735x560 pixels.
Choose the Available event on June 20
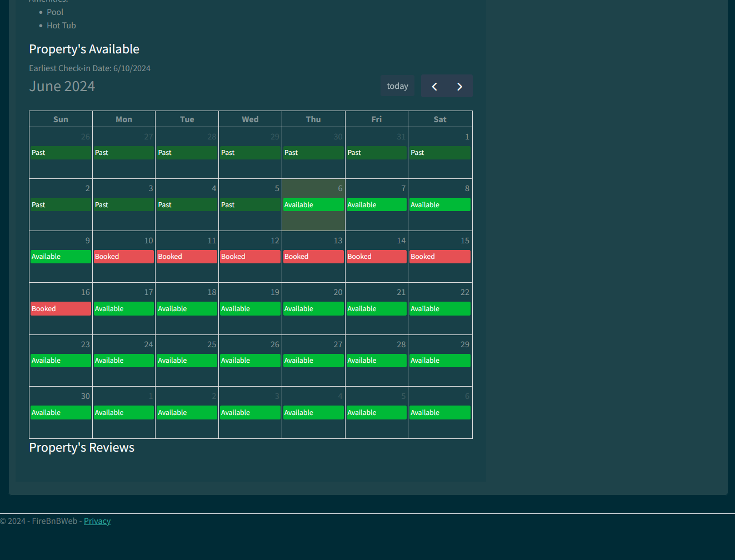(x=313, y=309)
